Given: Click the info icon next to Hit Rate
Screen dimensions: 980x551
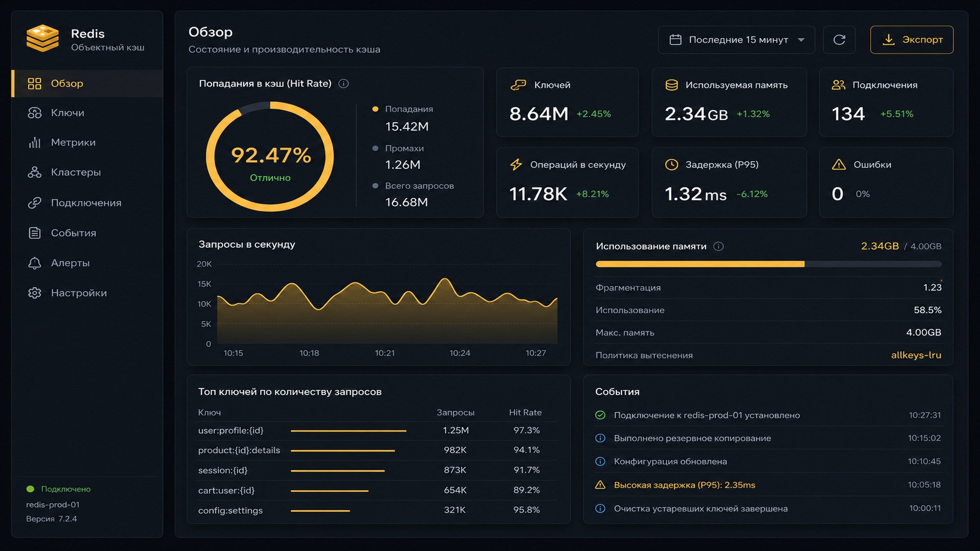Looking at the screenshot, I should pos(343,83).
